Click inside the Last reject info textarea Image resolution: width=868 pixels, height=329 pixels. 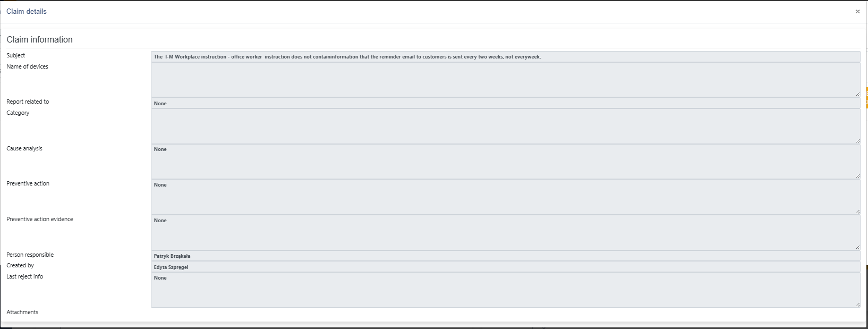tap(505, 290)
